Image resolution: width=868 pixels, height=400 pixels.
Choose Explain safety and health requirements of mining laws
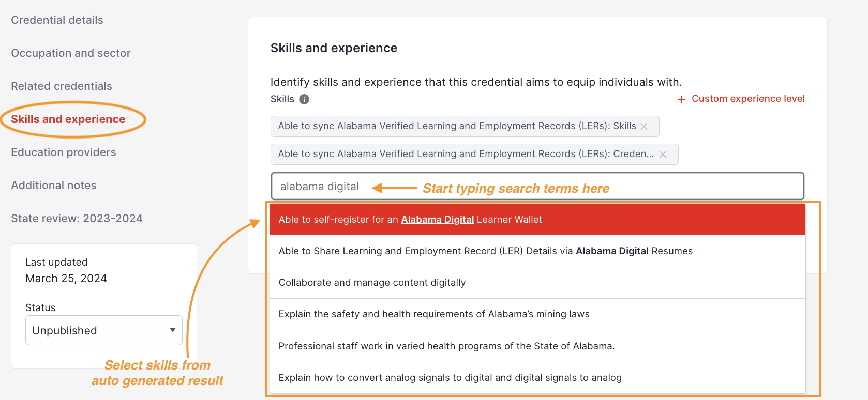tap(537, 314)
